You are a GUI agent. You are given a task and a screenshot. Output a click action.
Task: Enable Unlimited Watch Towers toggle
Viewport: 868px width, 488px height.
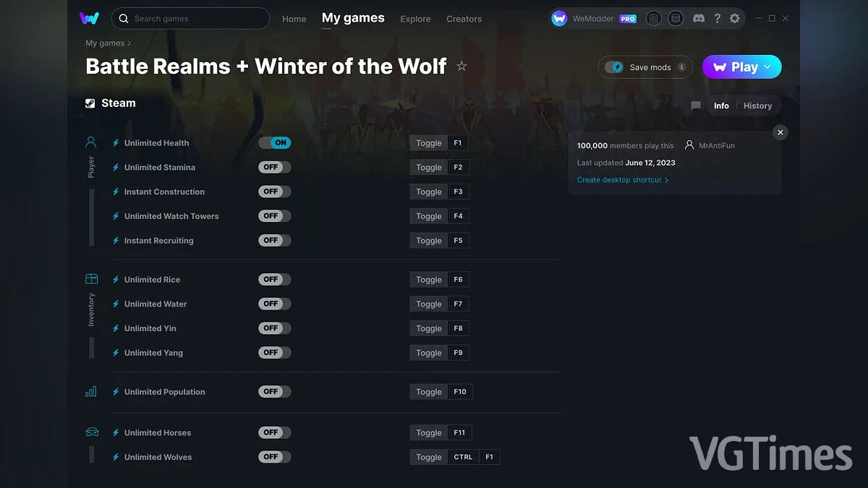pyautogui.click(x=275, y=216)
